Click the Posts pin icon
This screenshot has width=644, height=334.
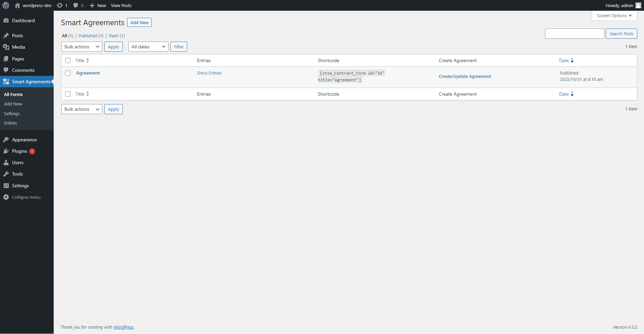click(x=6, y=36)
